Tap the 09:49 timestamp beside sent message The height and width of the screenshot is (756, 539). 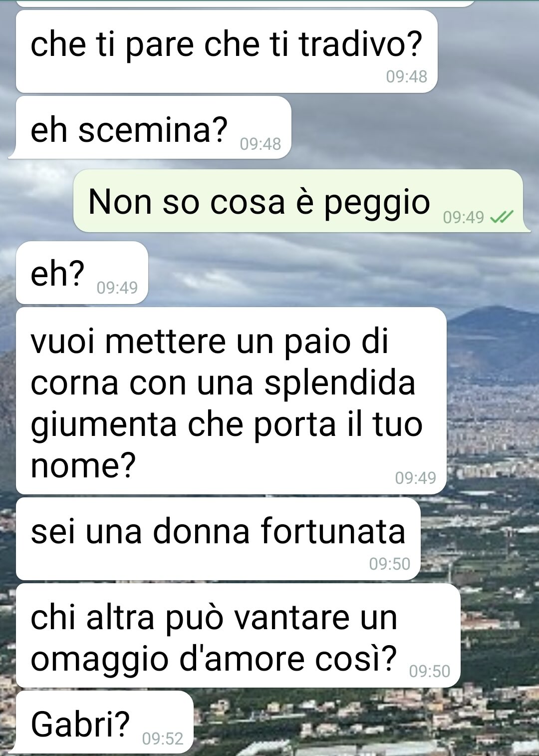coord(464,217)
